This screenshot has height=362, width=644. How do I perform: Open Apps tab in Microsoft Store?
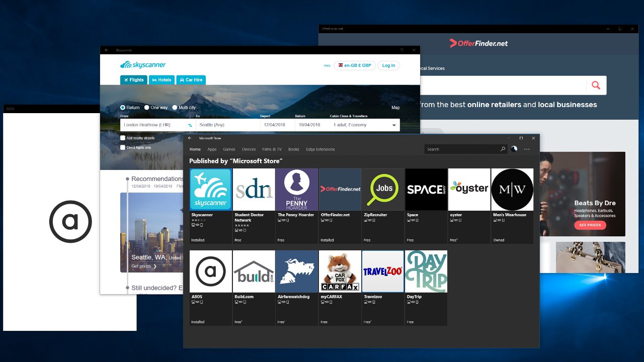click(x=212, y=149)
